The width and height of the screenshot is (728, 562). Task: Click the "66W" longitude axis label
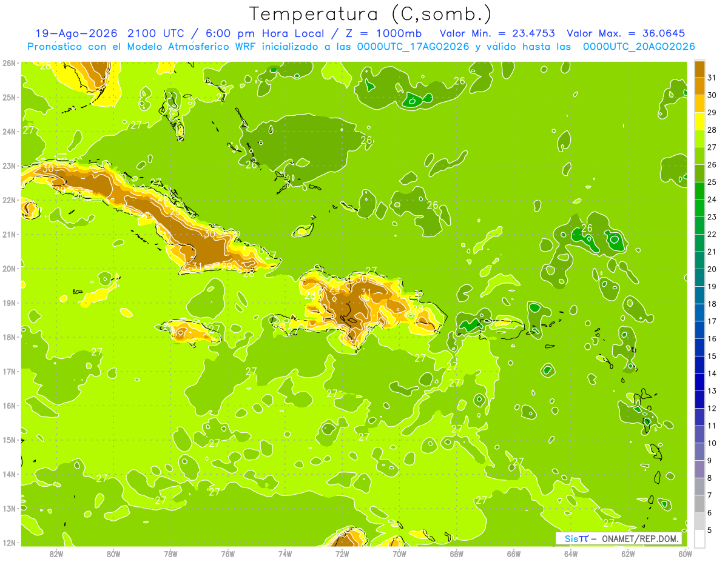513,554
